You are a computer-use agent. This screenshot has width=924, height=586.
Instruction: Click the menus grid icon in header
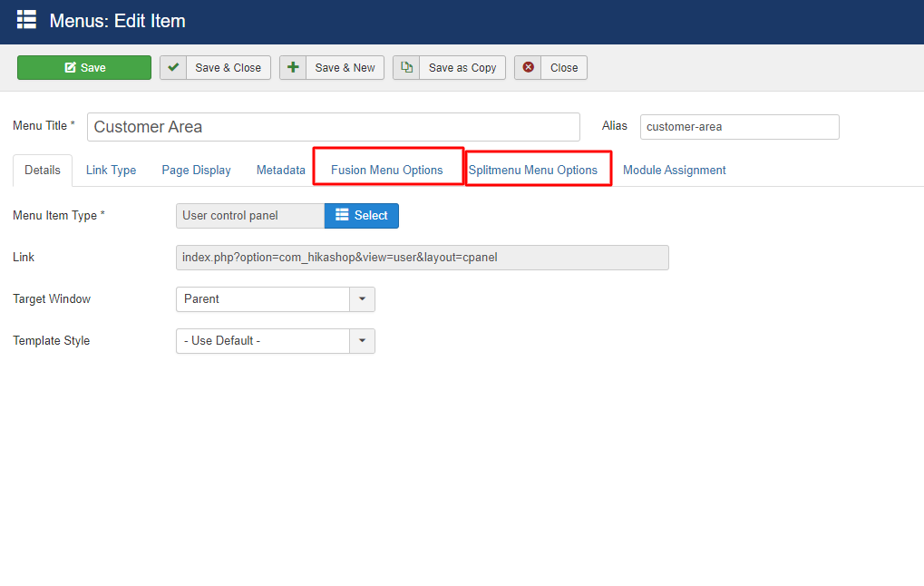(x=27, y=20)
